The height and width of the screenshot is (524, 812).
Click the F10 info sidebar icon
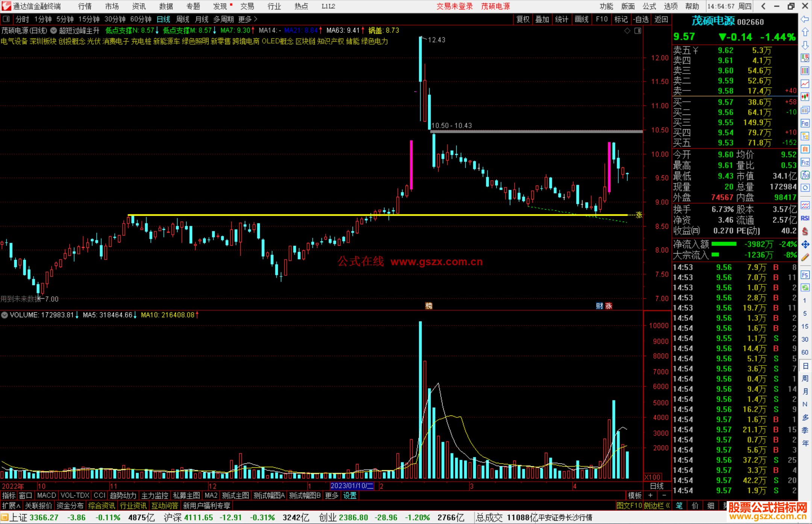805,123
